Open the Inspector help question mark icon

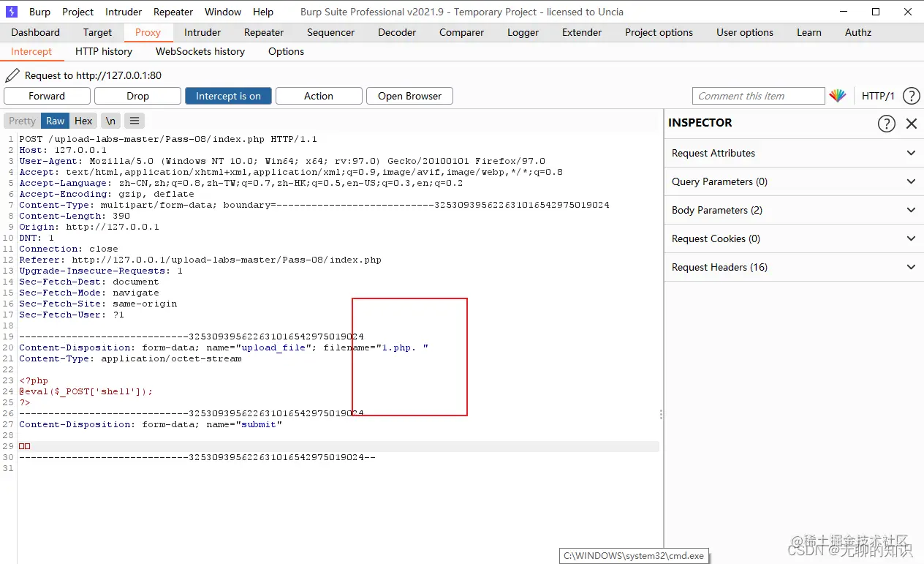(886, 124)
